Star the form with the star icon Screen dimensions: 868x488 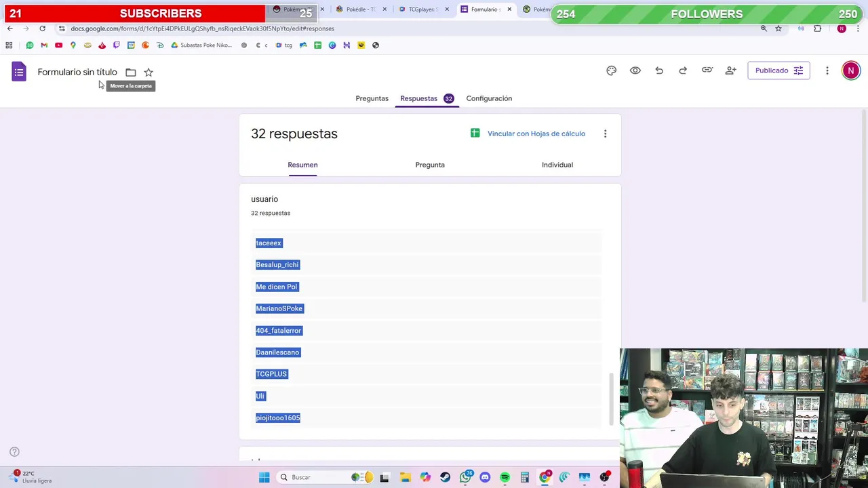pos(149,73)
